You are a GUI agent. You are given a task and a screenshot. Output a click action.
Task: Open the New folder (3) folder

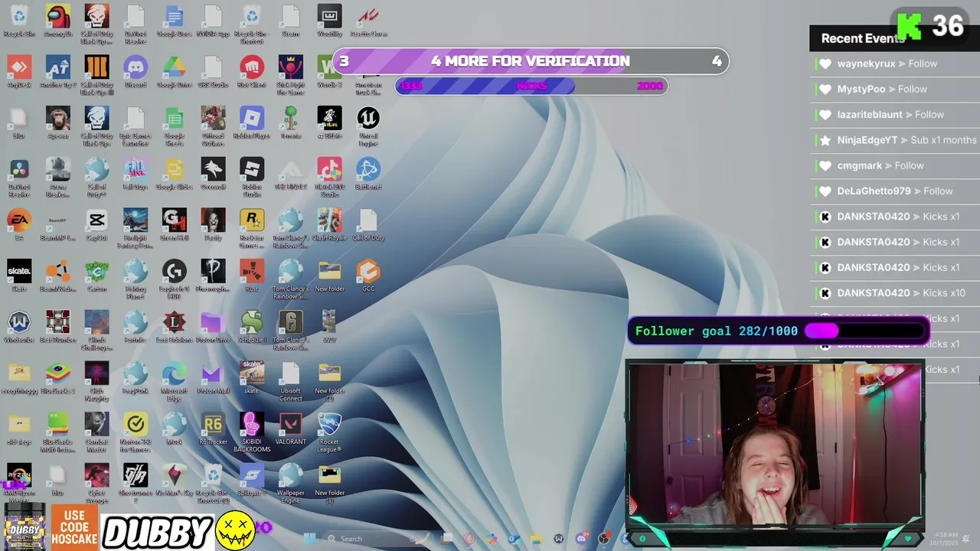(329, 484)
